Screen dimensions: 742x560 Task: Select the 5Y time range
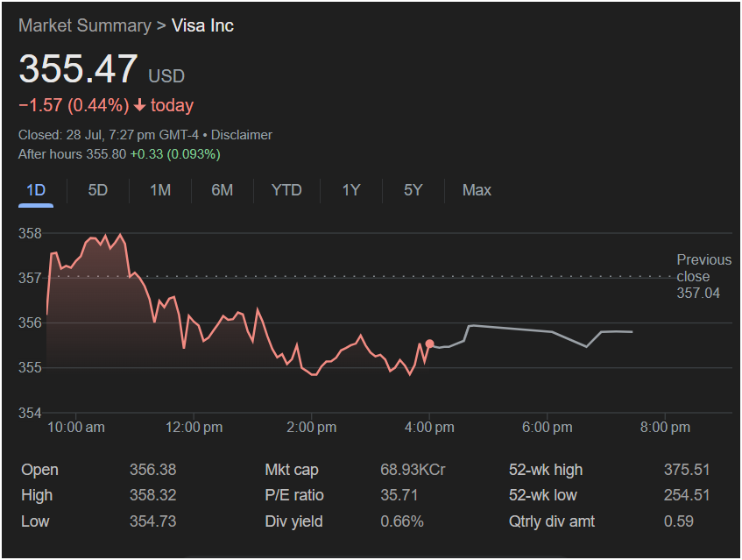pos(413,190)
